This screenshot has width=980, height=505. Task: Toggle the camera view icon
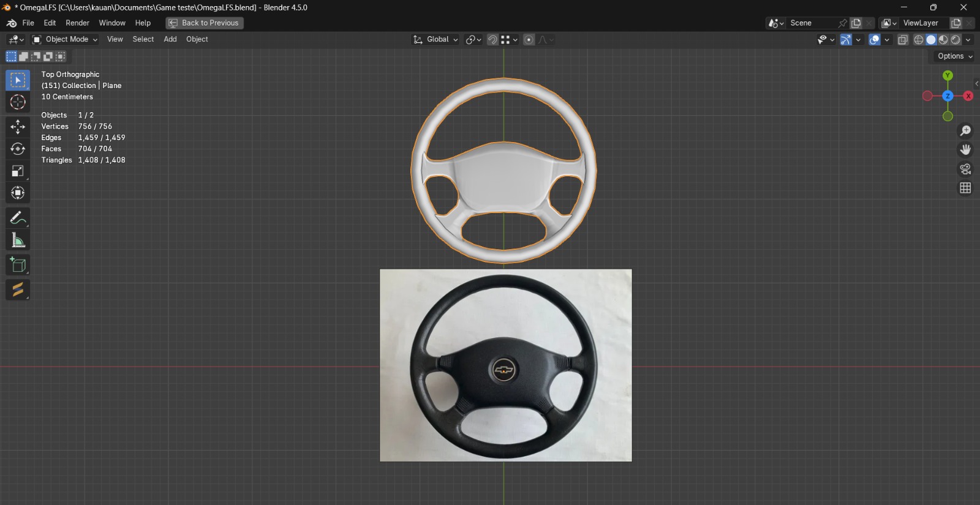(965, 169)
